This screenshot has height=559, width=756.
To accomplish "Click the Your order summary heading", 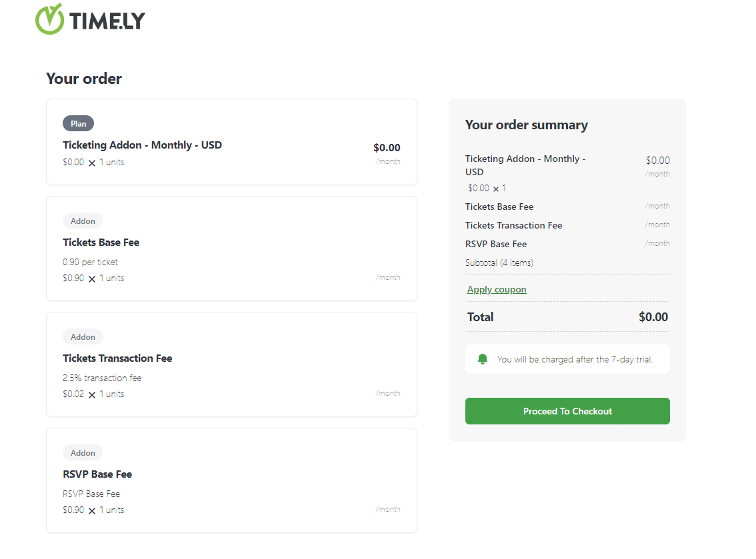I will coord(527,125).
